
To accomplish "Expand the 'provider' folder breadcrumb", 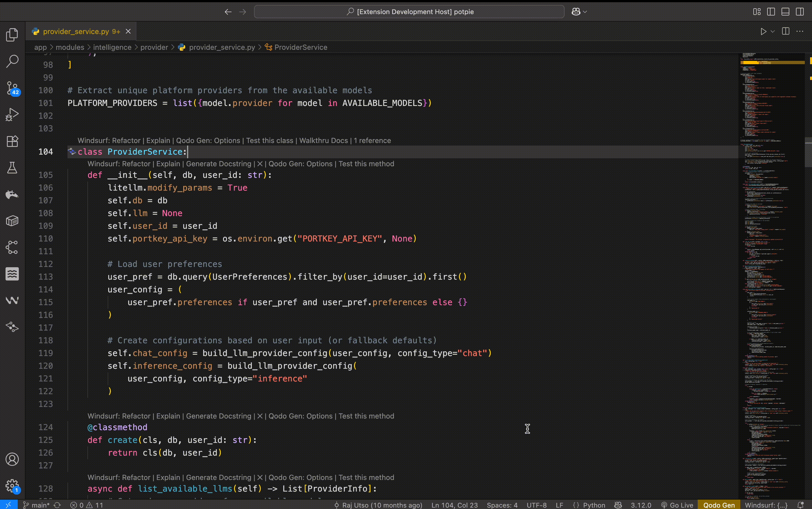I will (154, 47).
